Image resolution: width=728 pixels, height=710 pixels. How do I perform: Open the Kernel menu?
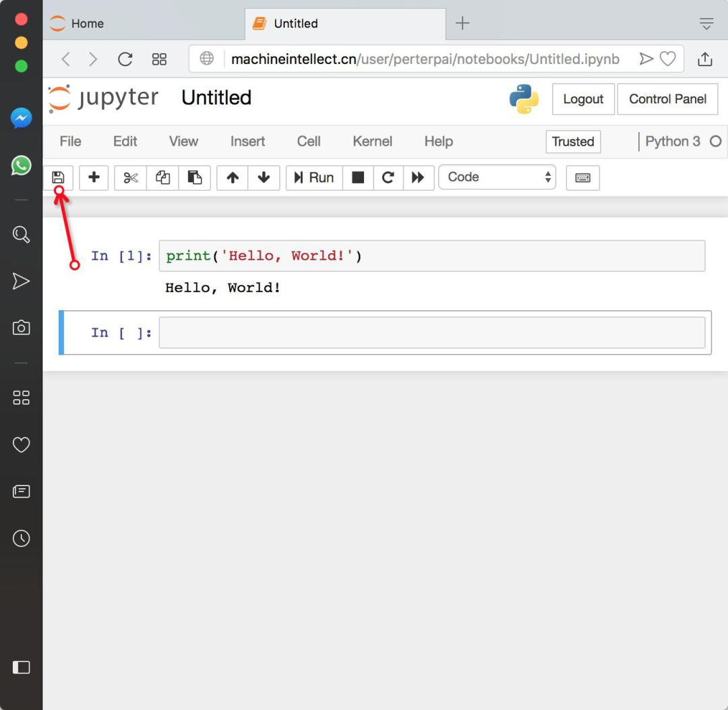coord(372,141)
